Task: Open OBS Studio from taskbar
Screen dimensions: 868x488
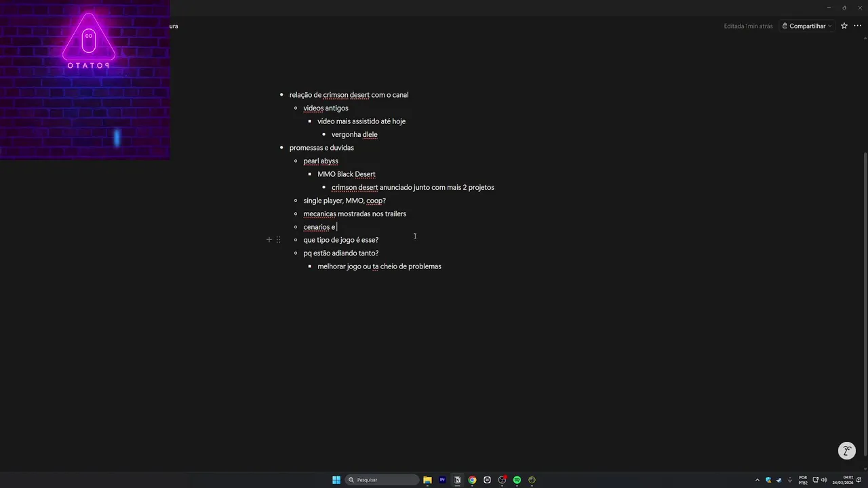Action: click(502, 480)
